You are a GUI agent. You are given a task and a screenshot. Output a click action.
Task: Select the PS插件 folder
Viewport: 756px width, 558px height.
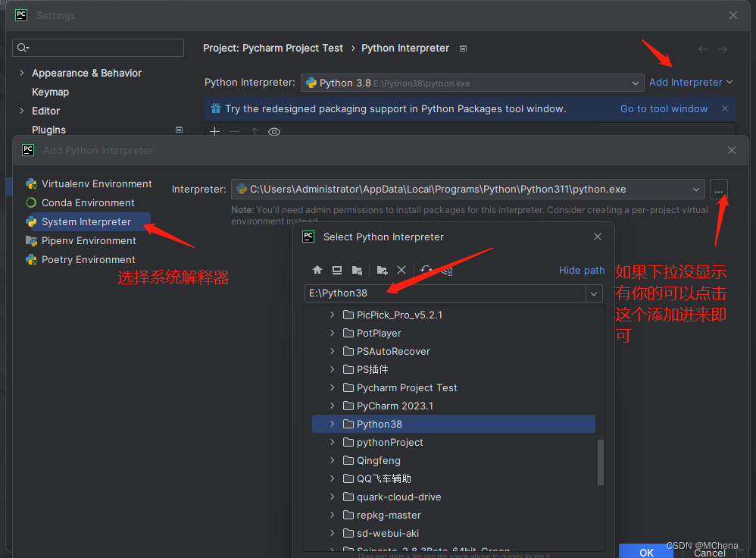coord(372,370)
